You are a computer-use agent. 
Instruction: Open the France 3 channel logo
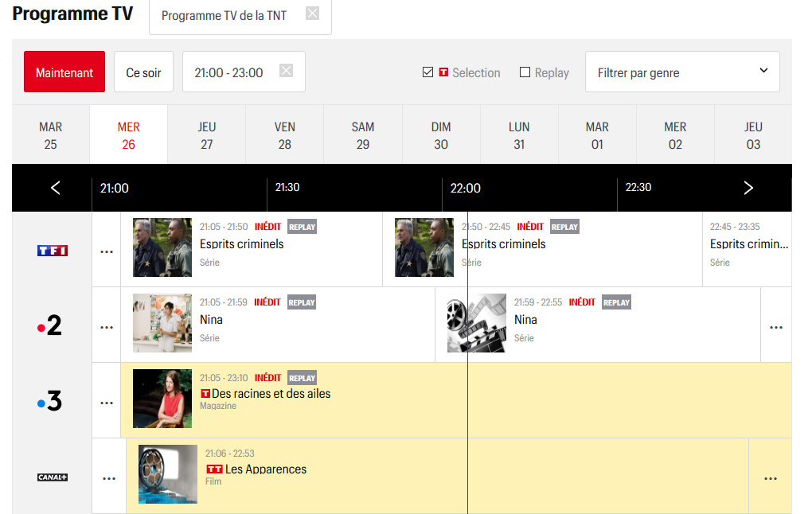(49, 401)
